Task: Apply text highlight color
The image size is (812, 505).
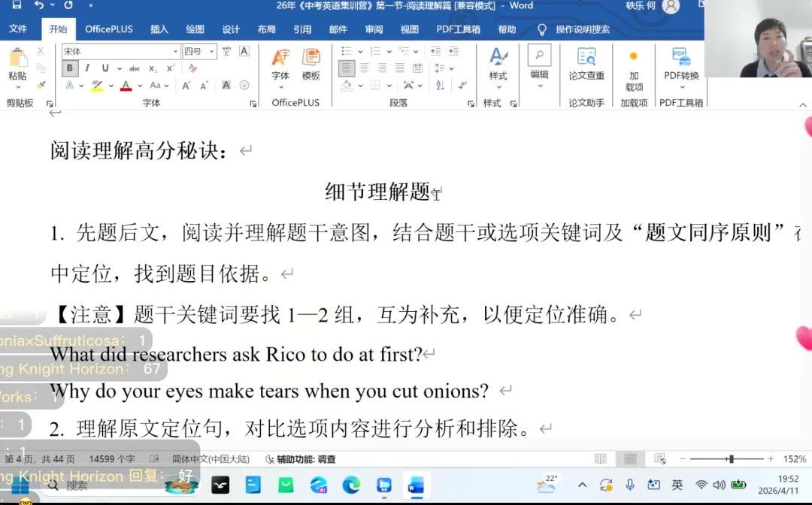Action: [x=98, y=85]
